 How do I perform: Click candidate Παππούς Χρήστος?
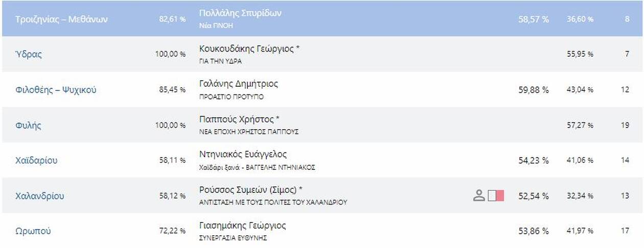pyautogui.click(x=237, y=119)
